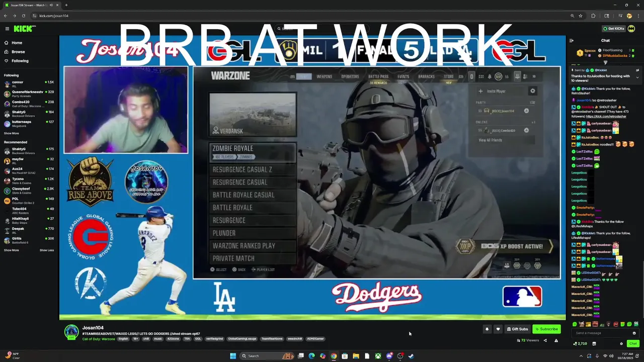Open Call of Duty: Warzone category link

(x=99, y=339)
